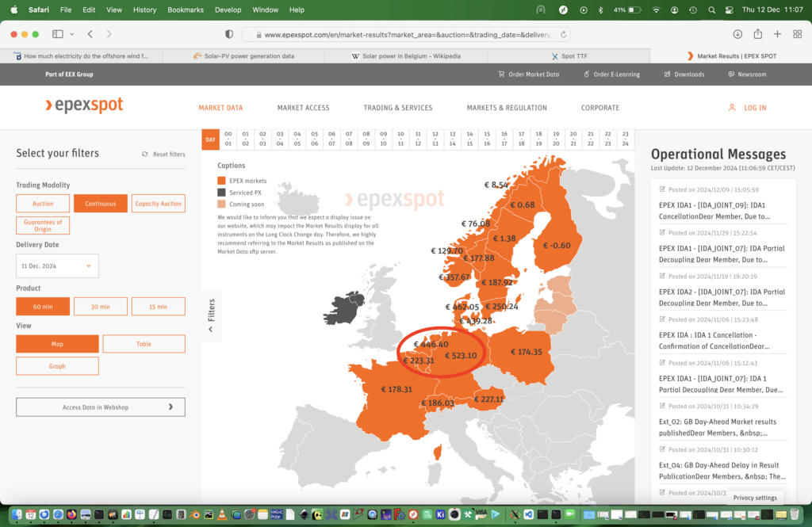Click the LOG IN link
812x527 pixels.
coord(755,108)
